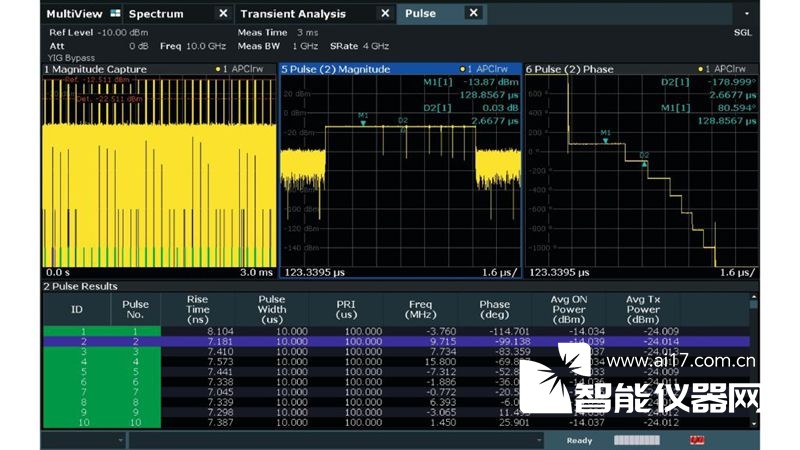This screenshot has width=800, height=450.
Task: Click the trace 1 APClrw label in Magnitude Capture
Action: click(239, 69)
